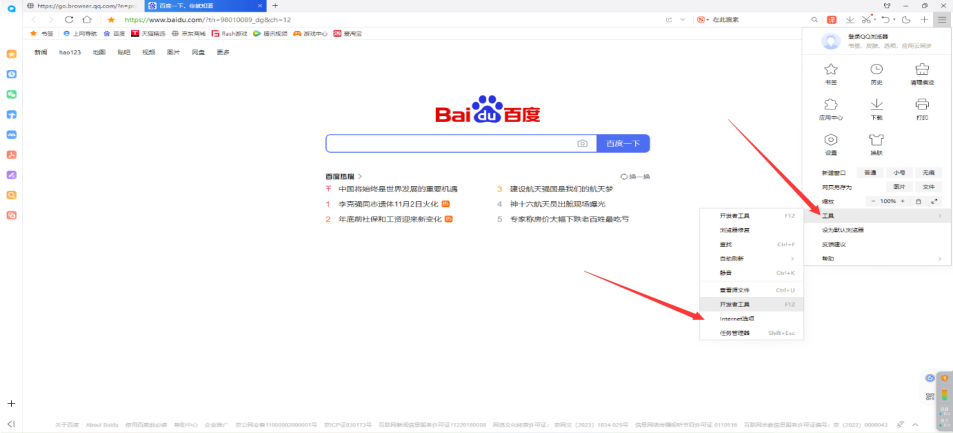
Task: Select 浏览器修复 submenu entry
Action: [752, 230]
